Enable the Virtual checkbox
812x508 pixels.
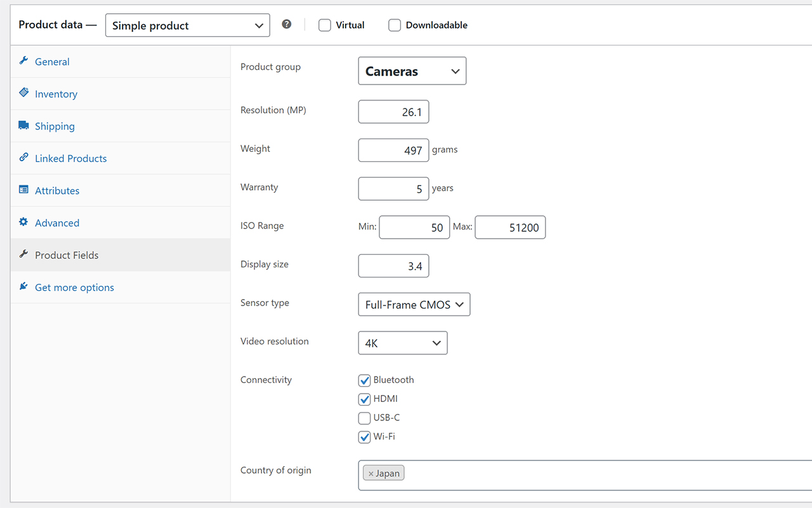tap(324, 25)
